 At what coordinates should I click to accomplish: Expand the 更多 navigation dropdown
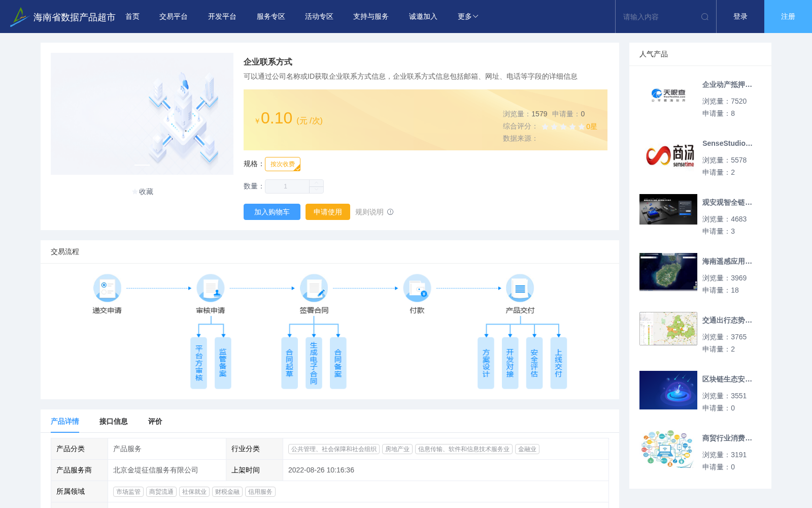pos(467,17)
